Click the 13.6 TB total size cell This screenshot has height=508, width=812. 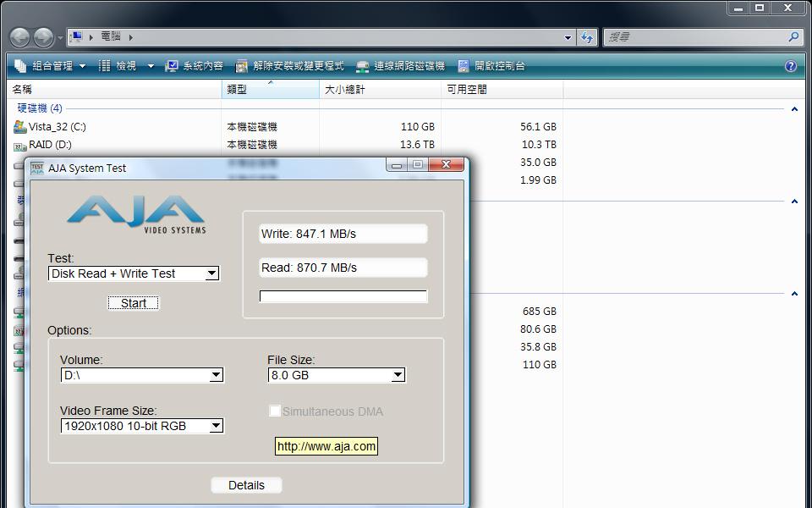417,145
